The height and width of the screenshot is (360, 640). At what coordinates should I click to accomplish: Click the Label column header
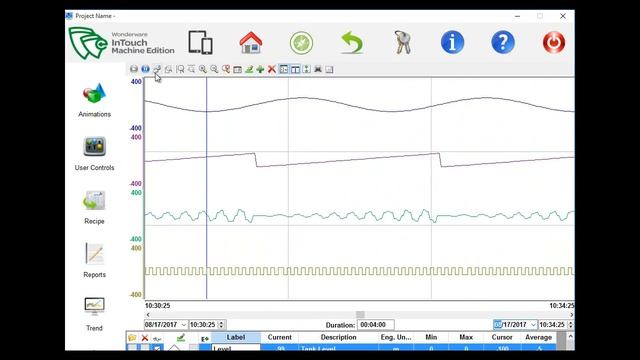(236, 337)
